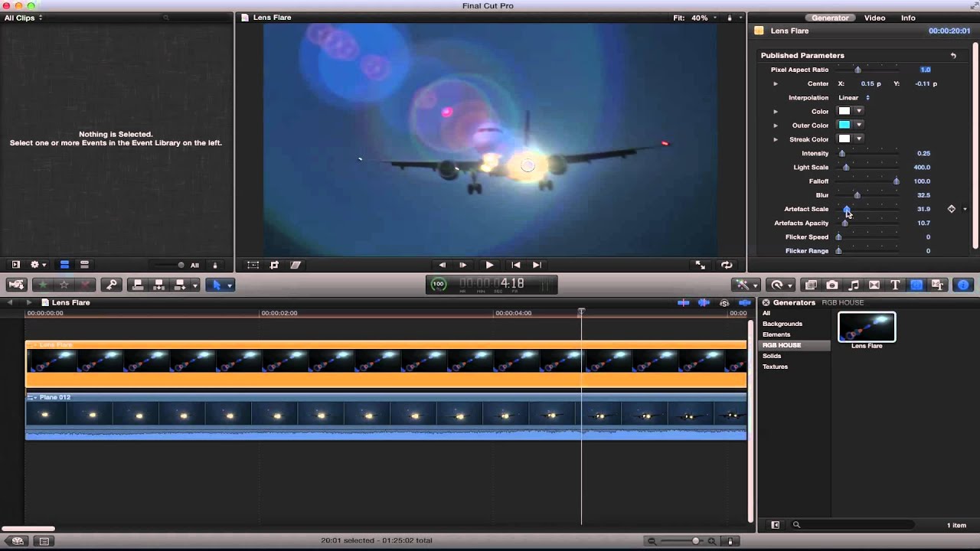The image size is (980, 551).
Task: Expand the Streak Color disclosure triangle
Action: (x=776, y=139)
